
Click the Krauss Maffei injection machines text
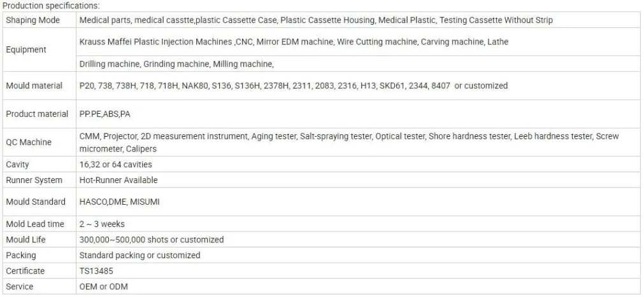coord(294,42)
